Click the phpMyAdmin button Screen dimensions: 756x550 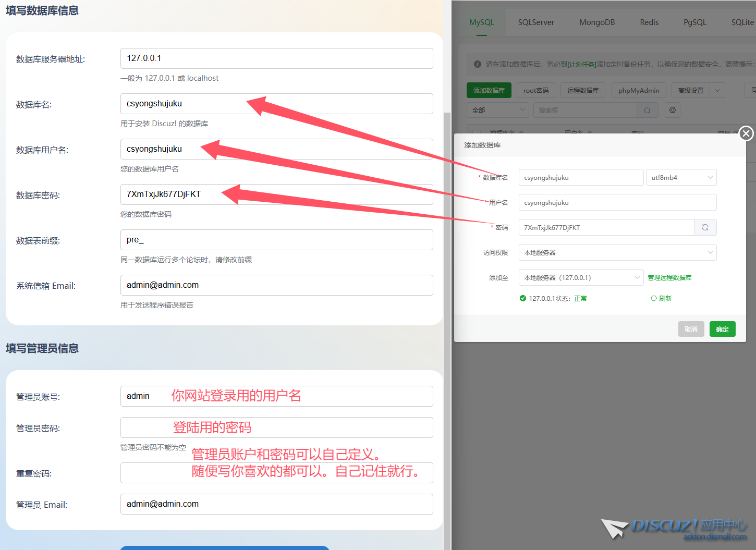point(639,90)
